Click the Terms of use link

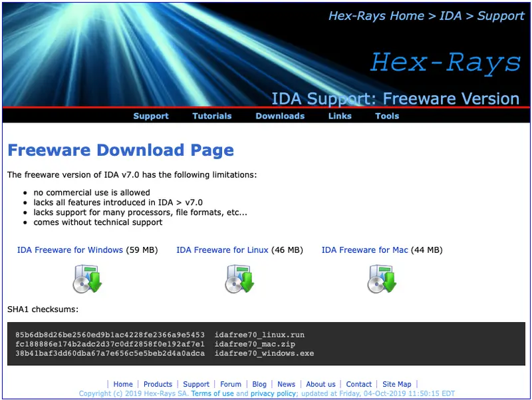click(212, 393)
